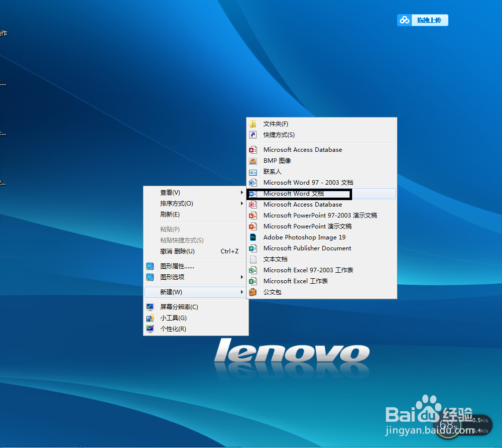The image size is (502, 448).
Task: Expand the 排序方式(O) submenu arrow
Action: 242,203
